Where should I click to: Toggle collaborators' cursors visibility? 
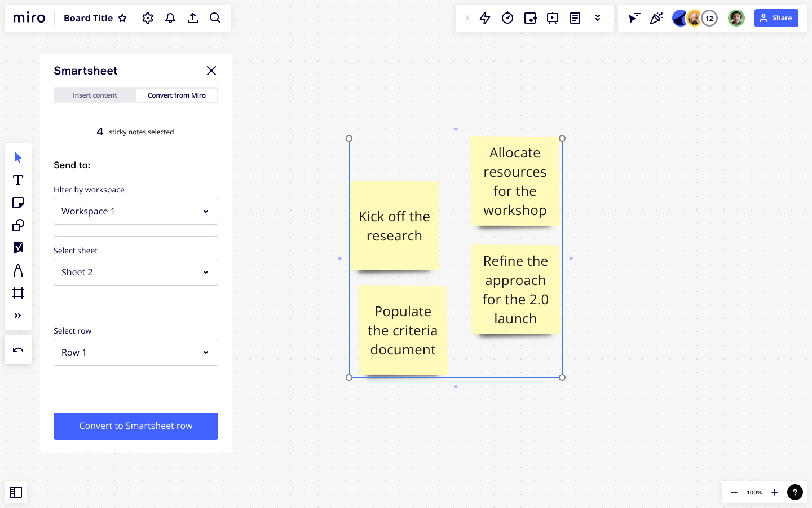tap(634, 18)
